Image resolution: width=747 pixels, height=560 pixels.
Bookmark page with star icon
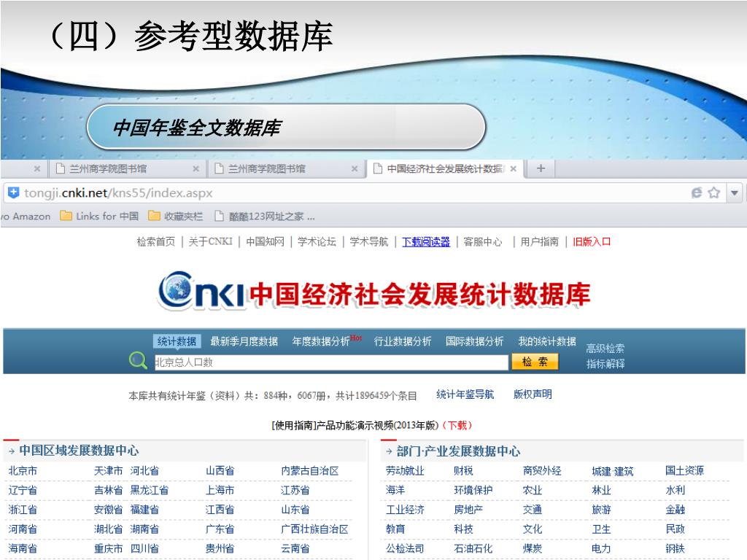(713, 192)
